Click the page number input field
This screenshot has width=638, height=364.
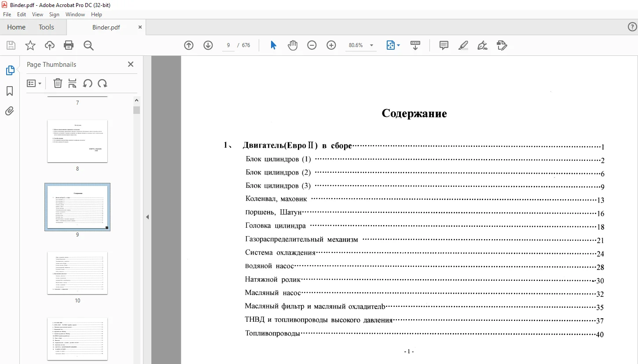tap(228, 45)
